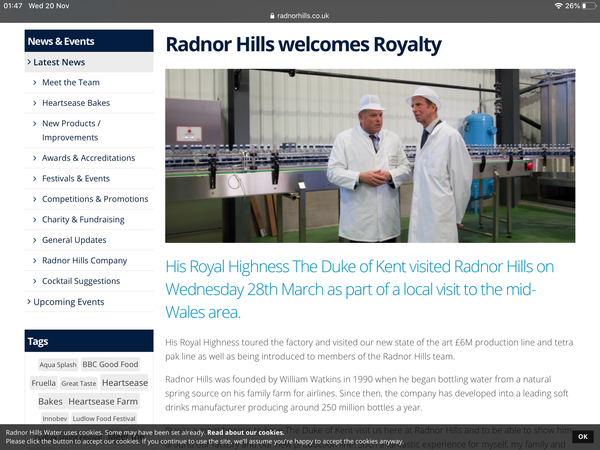The height and width of the screenshot is (450, 600).
Task: Click the chevron beside New Products / Improvements
Action: 35,124
